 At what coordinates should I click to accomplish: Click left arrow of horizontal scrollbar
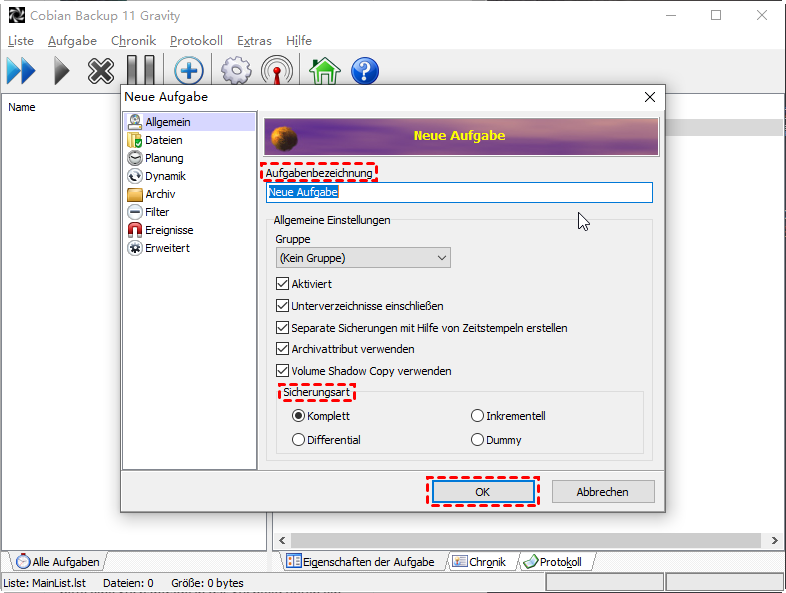click(x=282, y=540)
